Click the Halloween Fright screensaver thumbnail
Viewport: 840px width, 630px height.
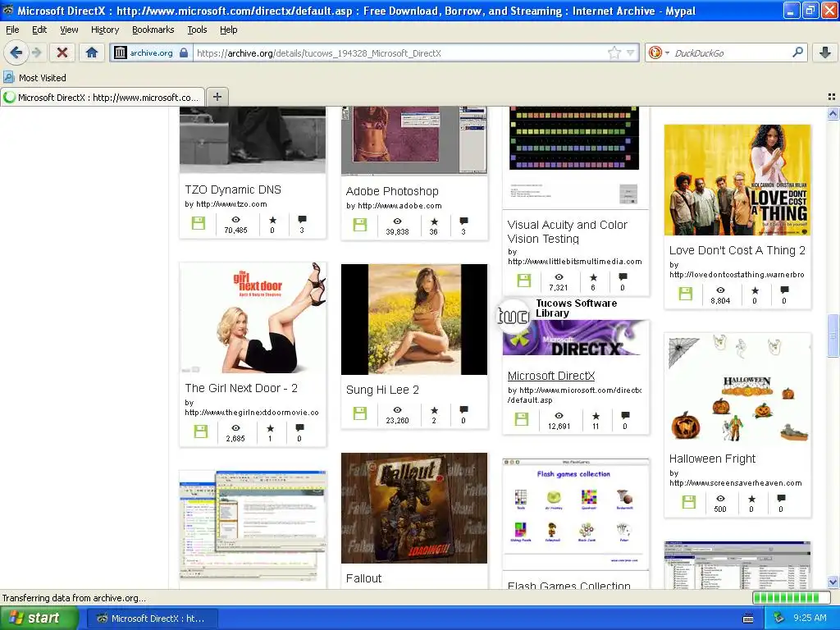pyautogui.click(x=737, y=390)
